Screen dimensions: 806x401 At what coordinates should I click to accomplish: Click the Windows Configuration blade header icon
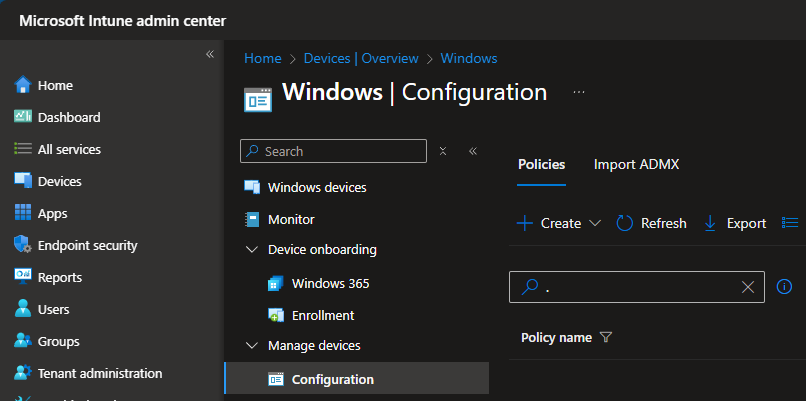coord(258,99)
